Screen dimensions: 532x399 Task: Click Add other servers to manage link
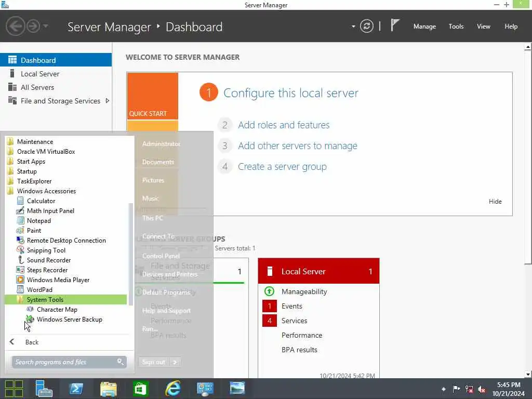click(x=298, y=146)
